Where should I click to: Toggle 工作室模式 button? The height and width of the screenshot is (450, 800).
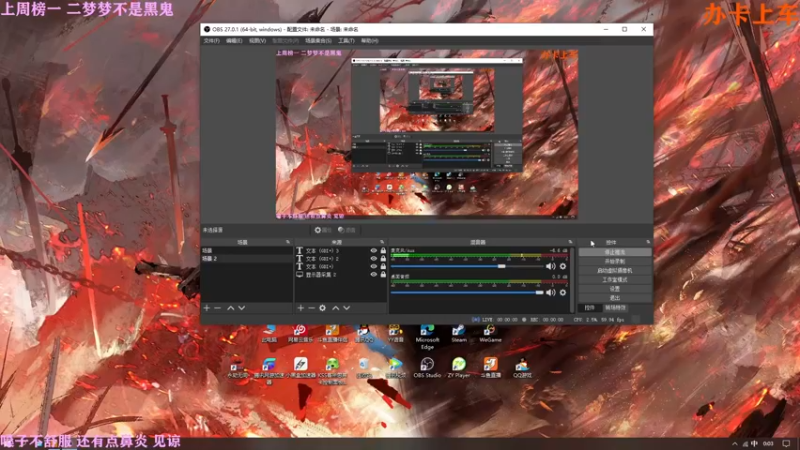pyautogui.click(x=615, y=280)
